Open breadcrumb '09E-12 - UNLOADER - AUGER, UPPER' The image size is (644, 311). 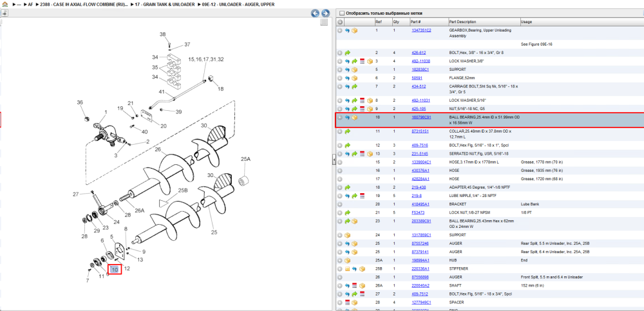coord(238,4)
